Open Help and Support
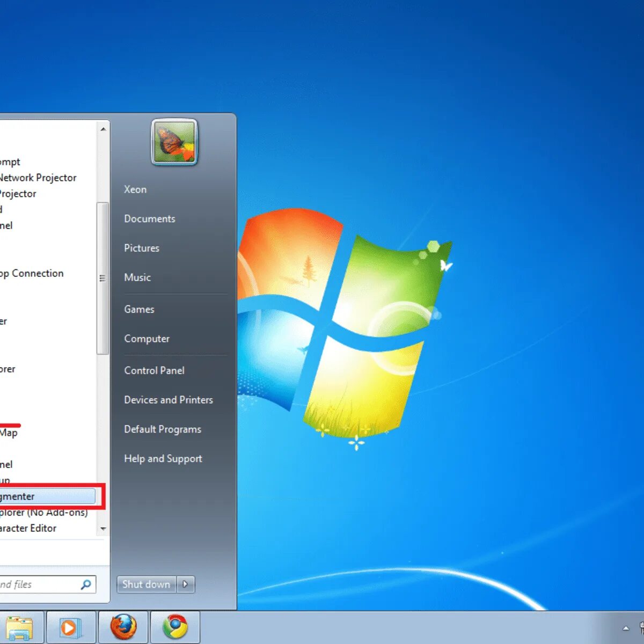Viewport: 644px width, 644px height. (163, 459)
